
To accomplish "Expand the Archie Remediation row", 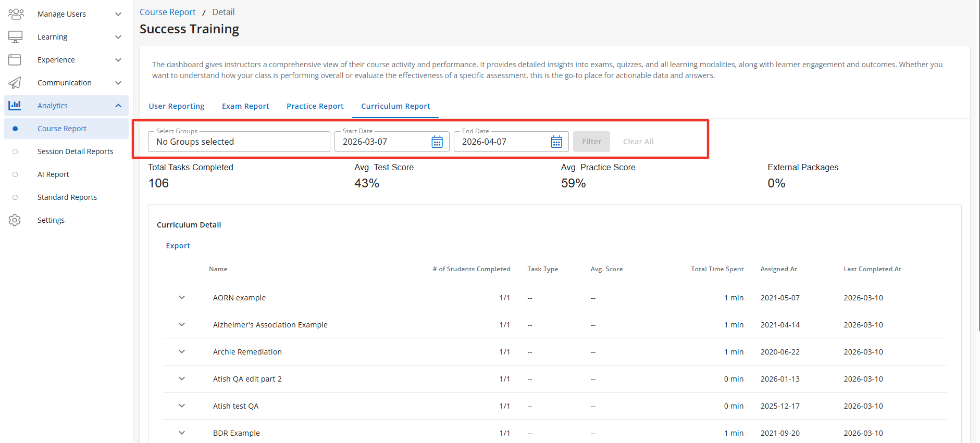I will tap(182, 352).
